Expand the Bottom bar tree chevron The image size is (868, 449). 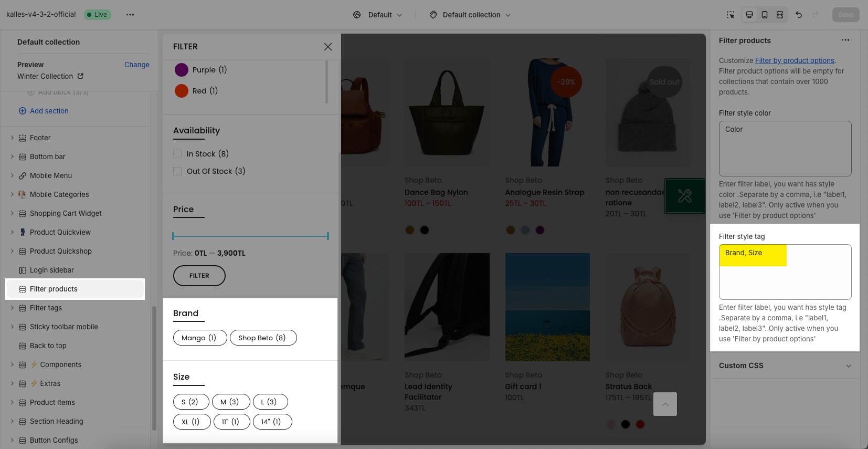coord(12,156)
